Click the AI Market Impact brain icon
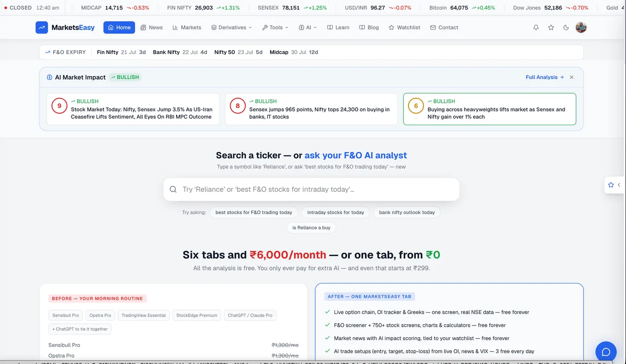 [x=50, y=77]
